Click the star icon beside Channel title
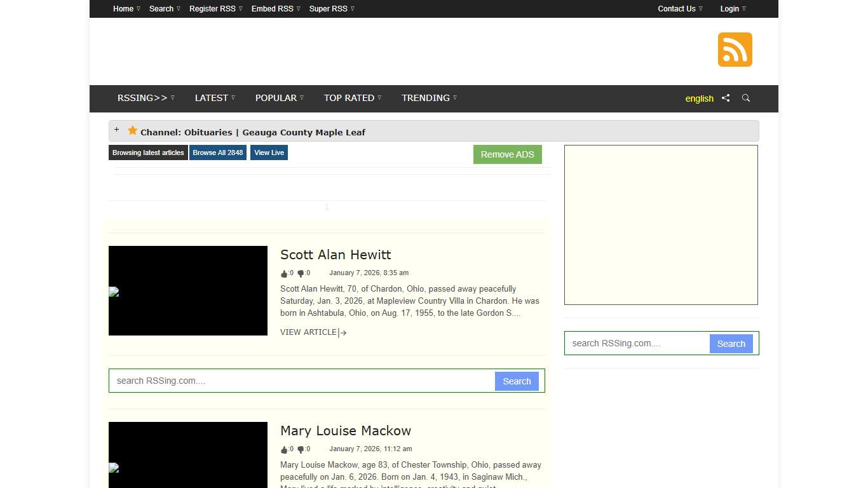Image resolution: width=868 pixels, height=488 pixels. pyautogui.click(x=132, y=131)
